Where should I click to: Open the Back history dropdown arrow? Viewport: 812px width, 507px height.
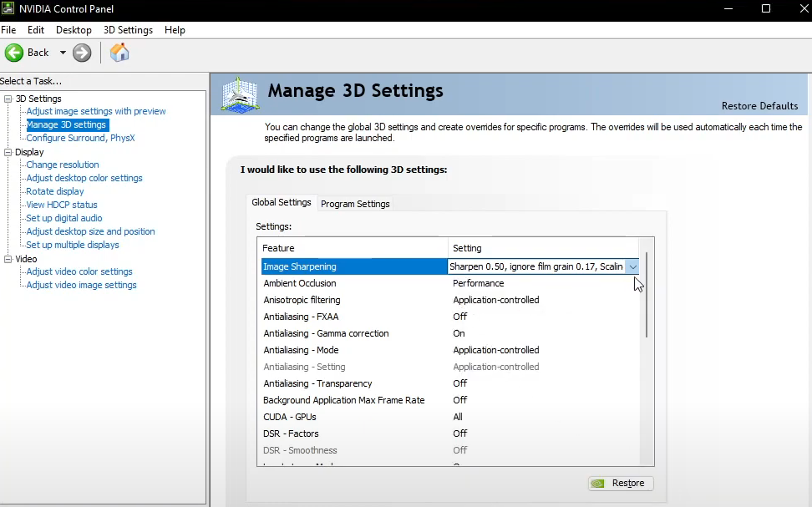point(63,53)
